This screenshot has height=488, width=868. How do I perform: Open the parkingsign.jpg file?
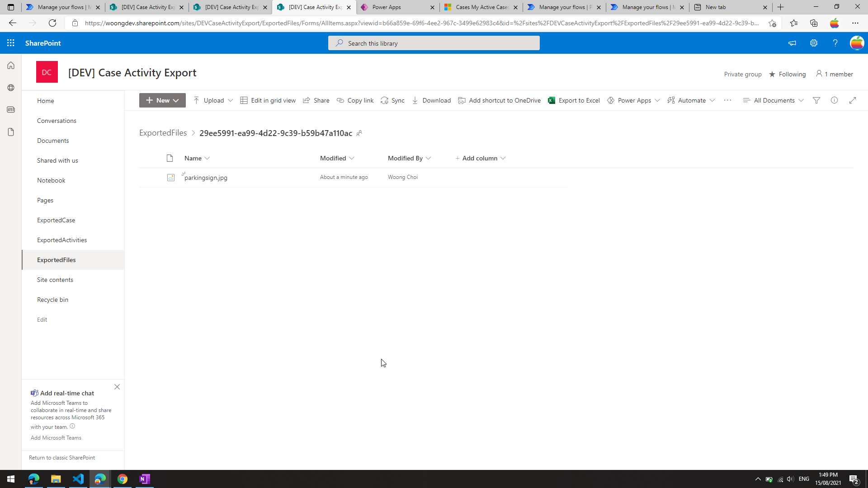point(206,178)
